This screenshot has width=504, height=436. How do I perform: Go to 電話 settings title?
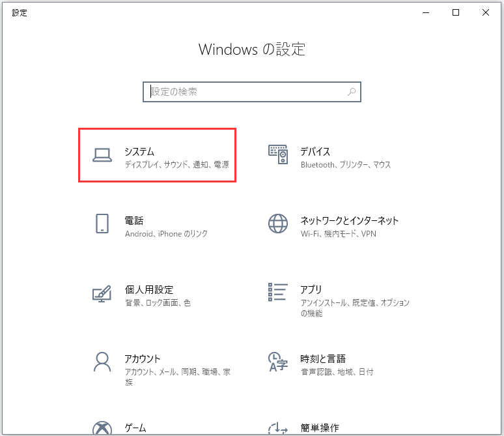[x=134, y=221]
